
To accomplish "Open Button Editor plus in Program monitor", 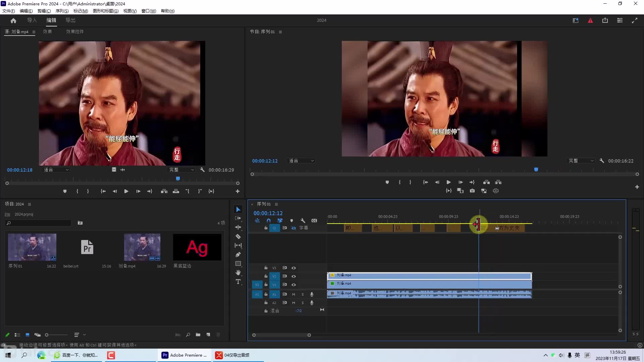I will click(x=637, y=187).
